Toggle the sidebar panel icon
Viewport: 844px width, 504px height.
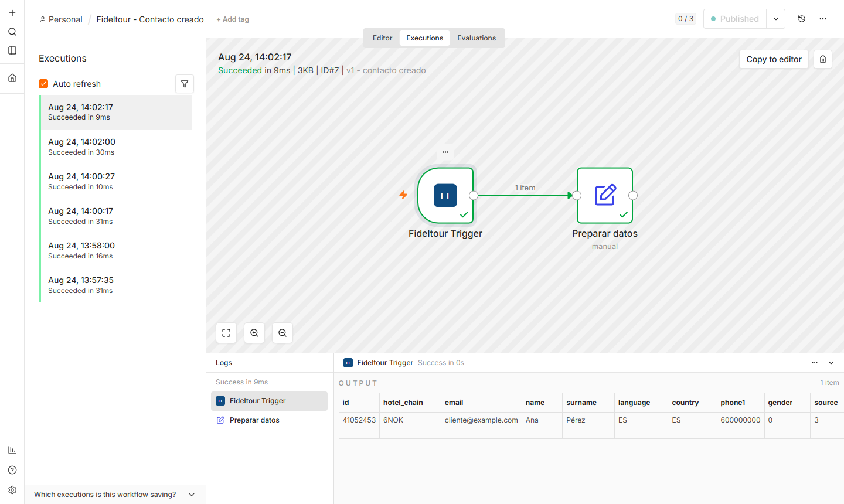(x=12, y=50)
